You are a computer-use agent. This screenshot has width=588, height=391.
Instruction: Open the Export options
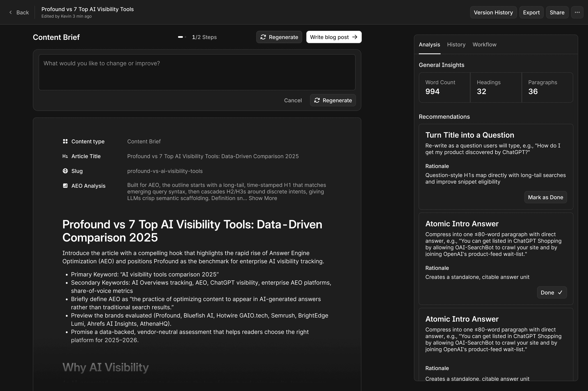[531, 13]
